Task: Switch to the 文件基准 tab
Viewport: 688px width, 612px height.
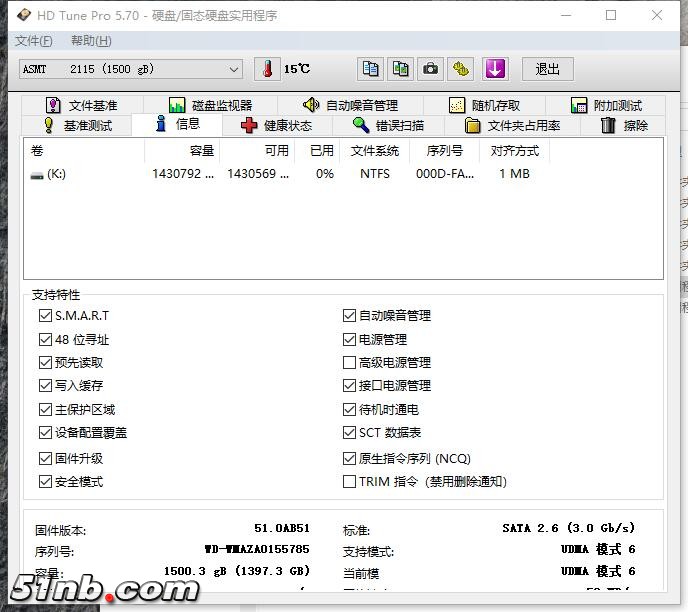Action: (82, 105)
